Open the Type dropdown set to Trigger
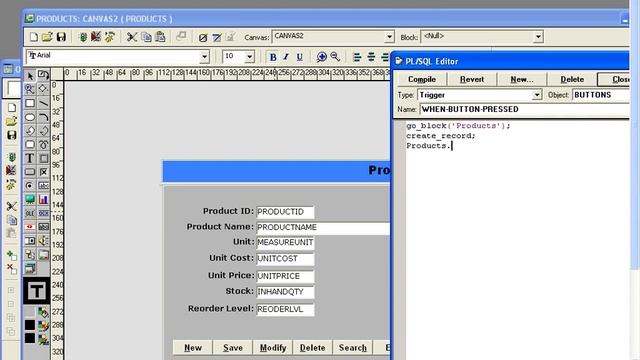Viewport: 640px width, 360px height. pos(537,95)
